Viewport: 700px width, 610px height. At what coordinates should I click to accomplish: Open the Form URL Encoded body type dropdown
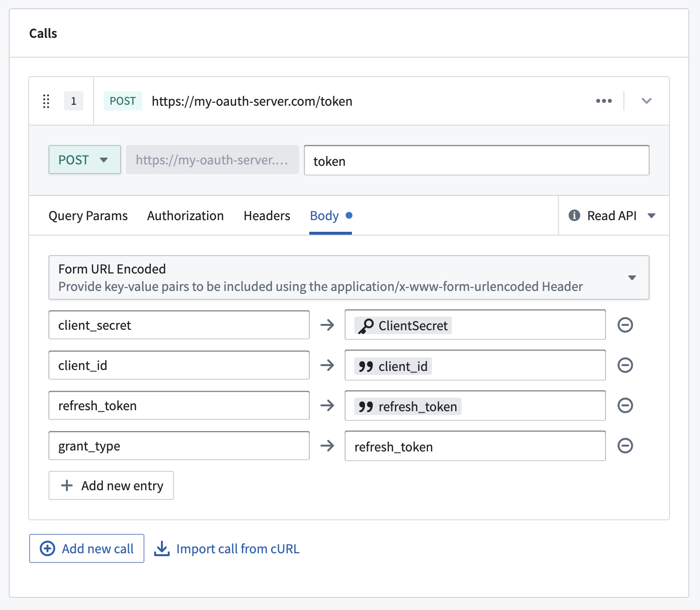click(349, 277)
